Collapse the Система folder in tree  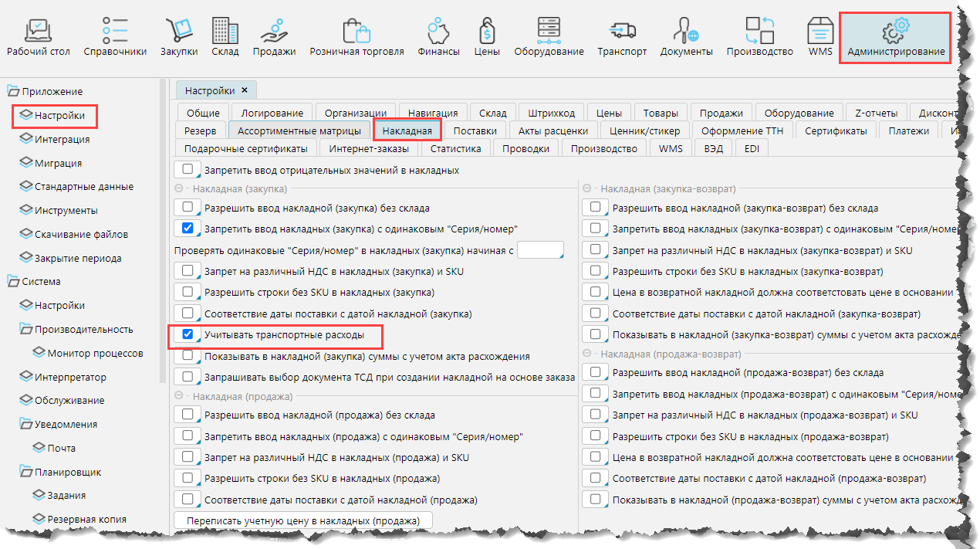[13, 282]
